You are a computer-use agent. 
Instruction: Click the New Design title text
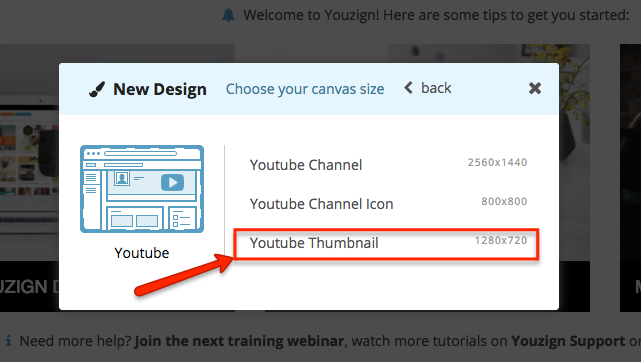click(160, 89)
